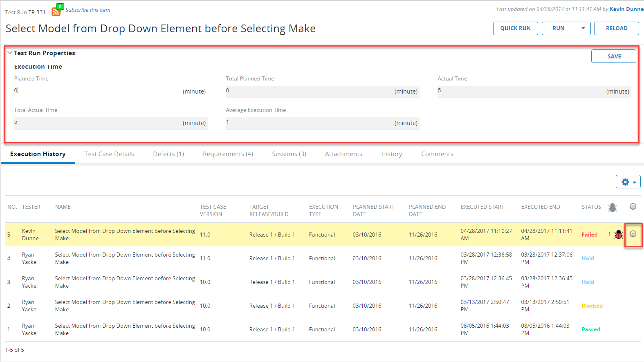The height and width of the screenshot is (362, 644).
Task: Click the bug icon in the column header
Action: tap(612, 208)
